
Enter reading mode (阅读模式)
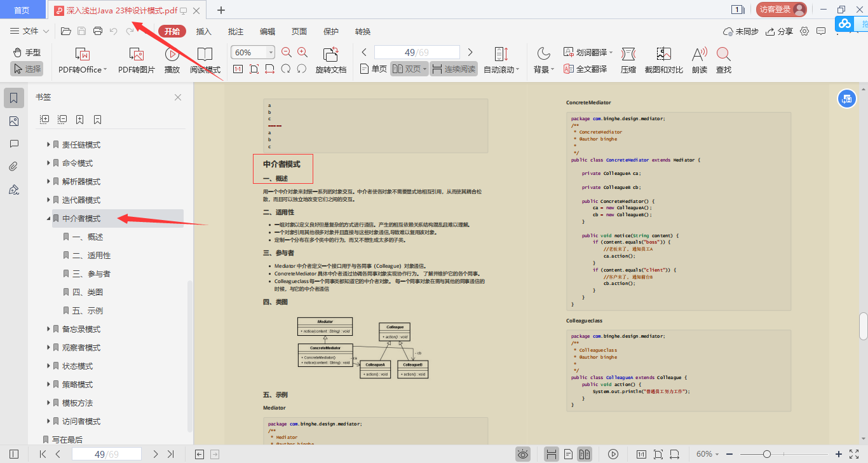[205, 60]
